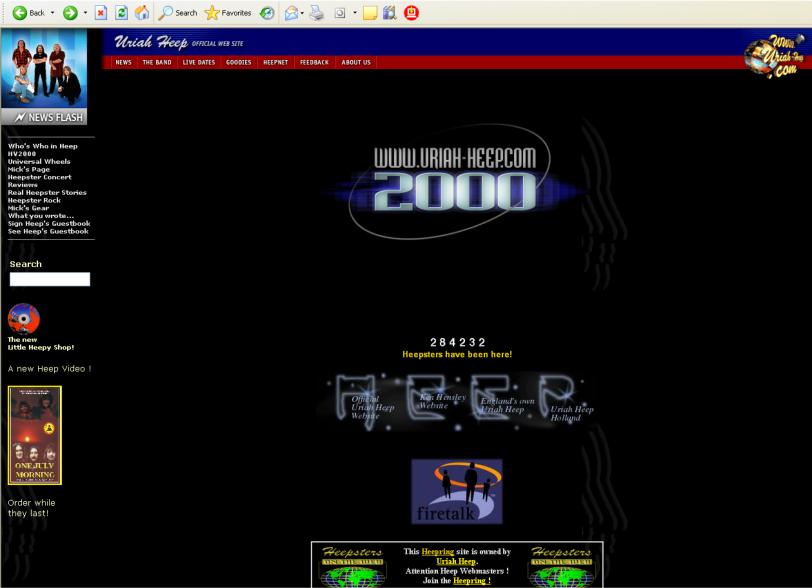Click the www.Uriah-Heep.com globe logo

click(775, 56)
